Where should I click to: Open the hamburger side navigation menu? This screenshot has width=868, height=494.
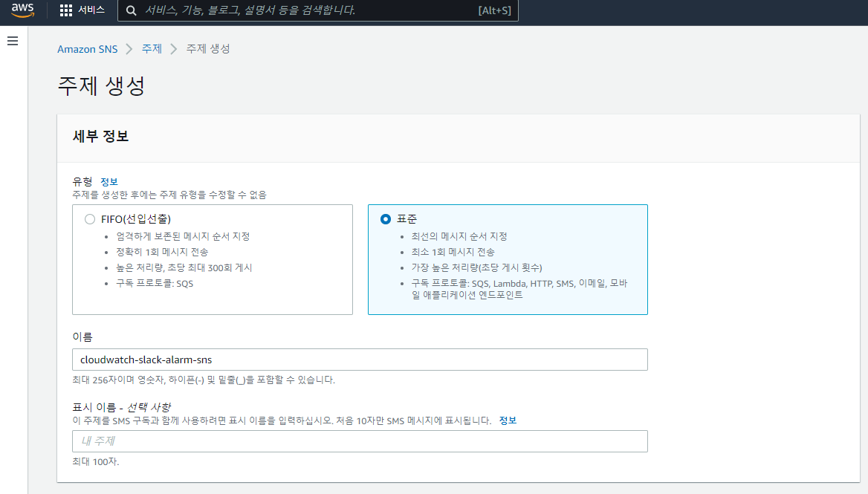pos(13,41)
